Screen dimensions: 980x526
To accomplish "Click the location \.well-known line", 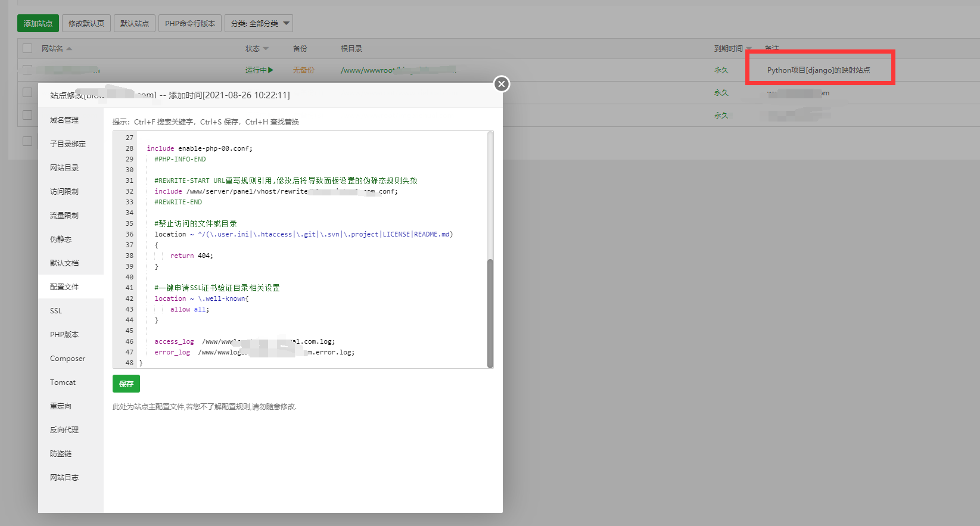I will coord(201,298).
